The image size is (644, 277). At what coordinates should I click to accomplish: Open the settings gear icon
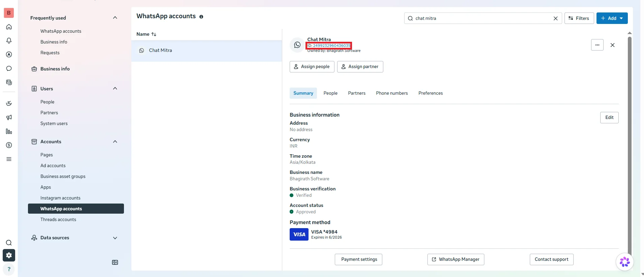point(9,255)
